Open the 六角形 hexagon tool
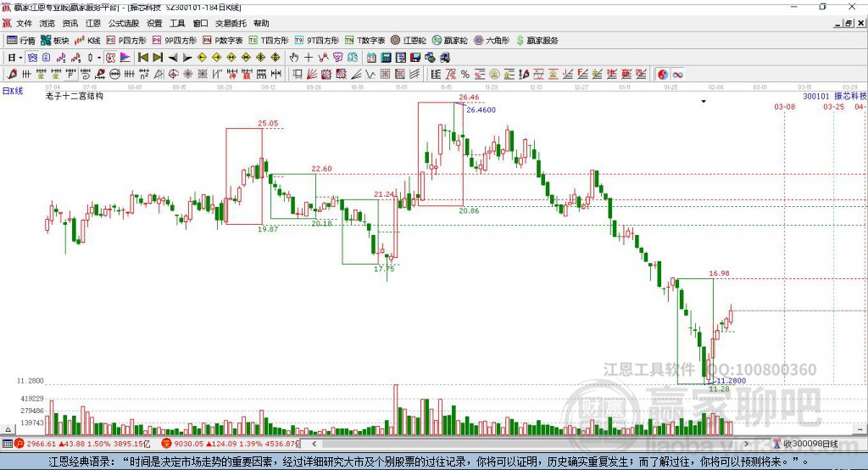Image resolution: width=868 pixels, height=470 pixels. click(492, 41)
